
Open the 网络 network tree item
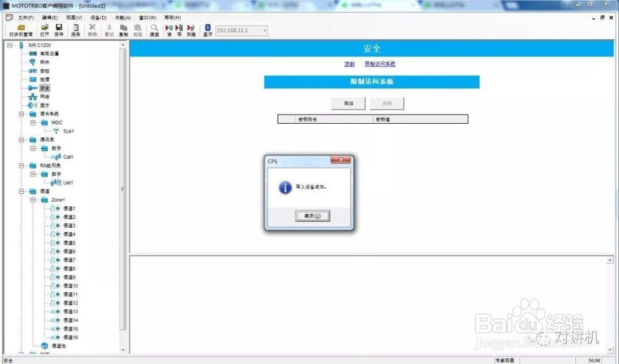click(45, 97)
